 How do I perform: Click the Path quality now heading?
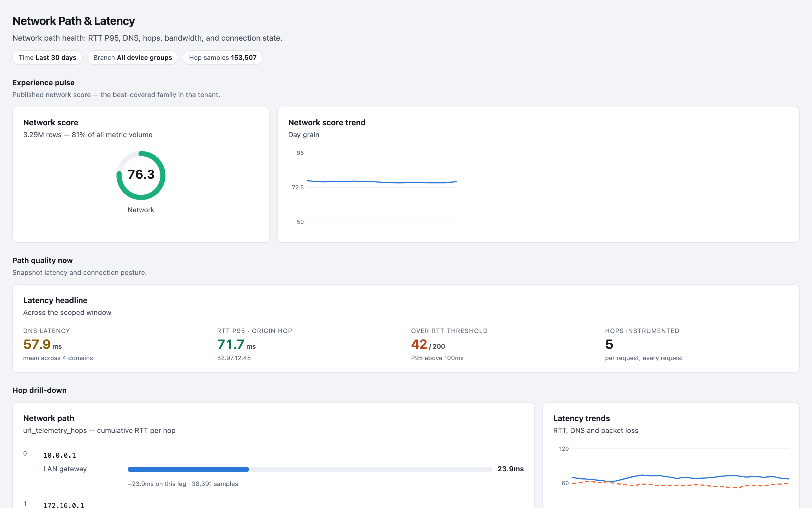pyautogui.click(x=43, y=260)
